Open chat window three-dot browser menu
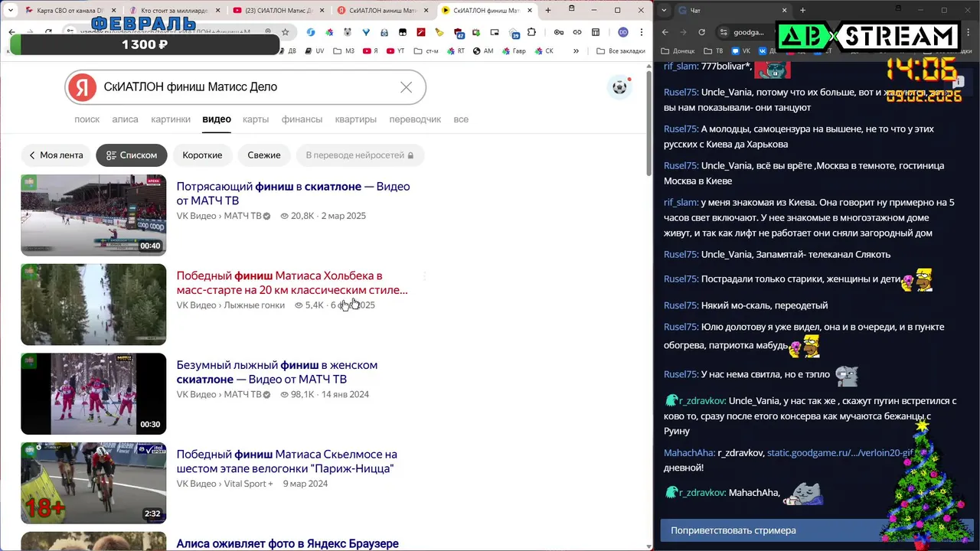 pos(970,32)
